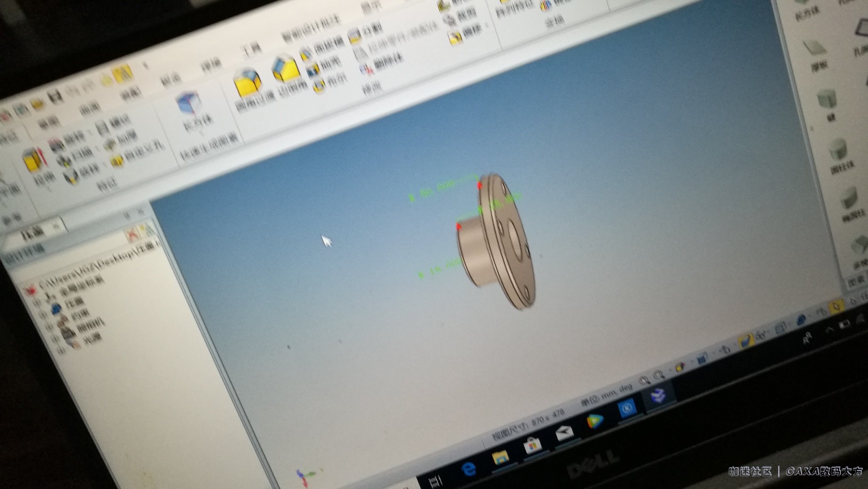Viewport: 868px width, 489px height.
Task: Open the 装配 ribbon tab
Action: (x=130, y=94)
